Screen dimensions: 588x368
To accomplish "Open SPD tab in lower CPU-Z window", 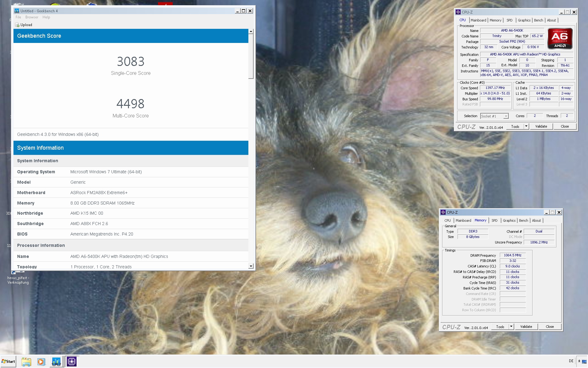I will tap(494, 220).
